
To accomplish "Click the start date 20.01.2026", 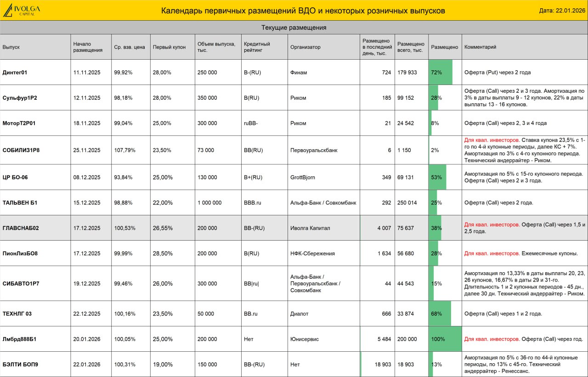I will coord(87,339).
